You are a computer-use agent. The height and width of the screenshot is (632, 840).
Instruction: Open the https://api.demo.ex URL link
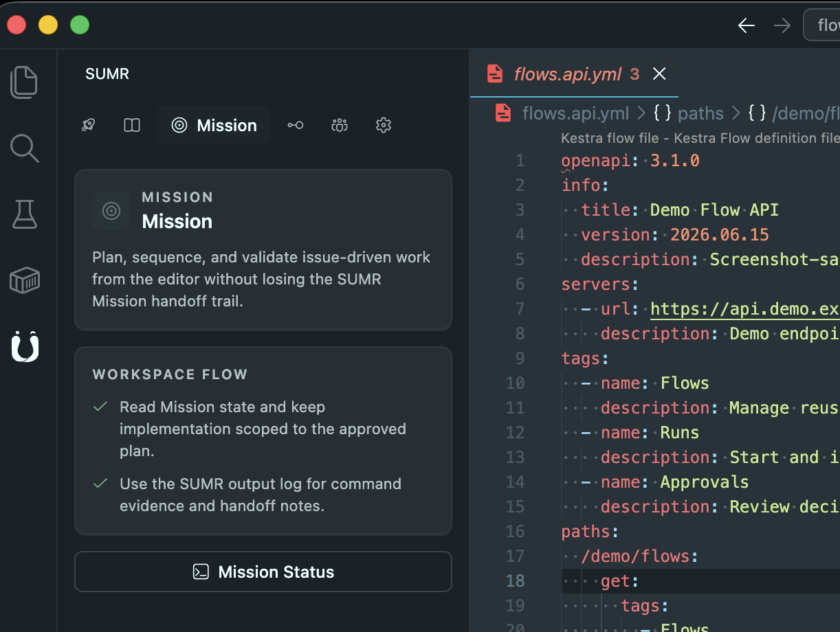(x=744, y=308)
